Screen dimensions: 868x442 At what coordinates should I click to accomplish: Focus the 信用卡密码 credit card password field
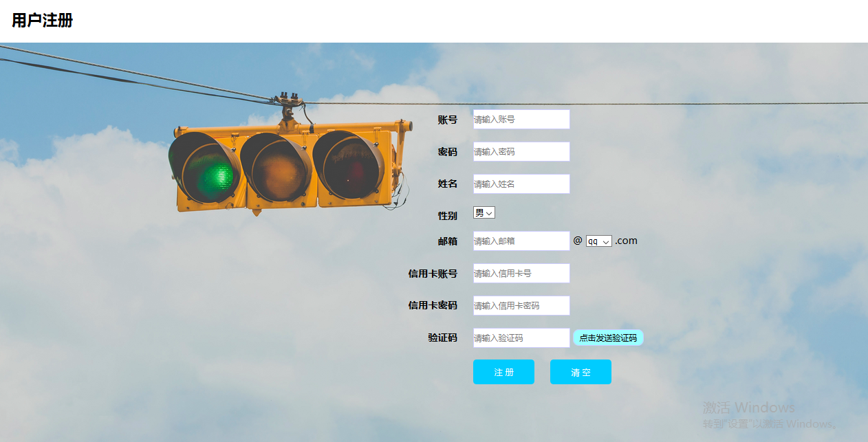[x=521, y=305]
